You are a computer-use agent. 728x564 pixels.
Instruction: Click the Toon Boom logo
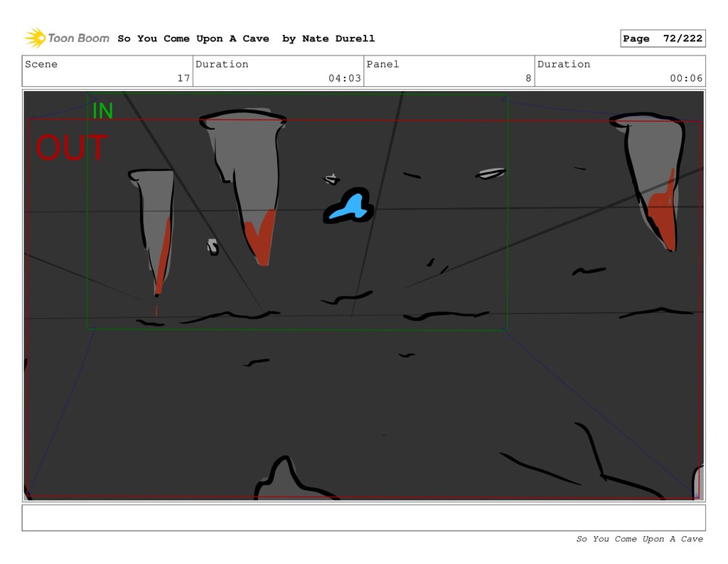(x=67, y=38)
